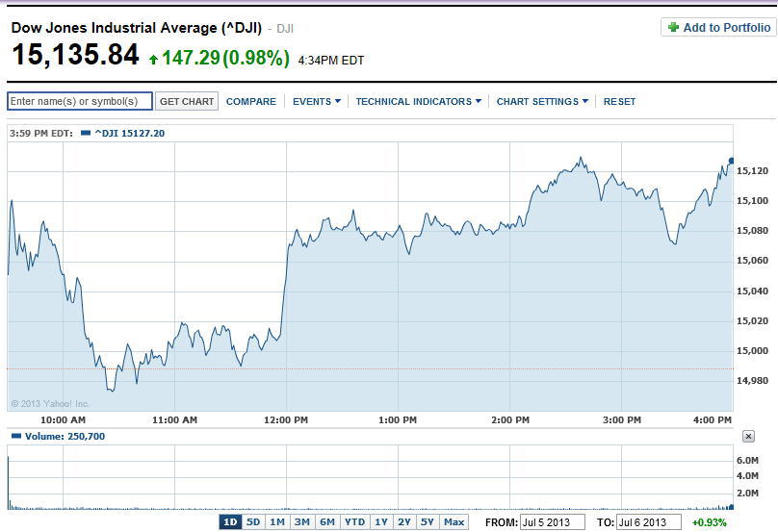Screen dimensions: 778x532
Task: Switch to the 1M range tab
Action: [277, 522]
